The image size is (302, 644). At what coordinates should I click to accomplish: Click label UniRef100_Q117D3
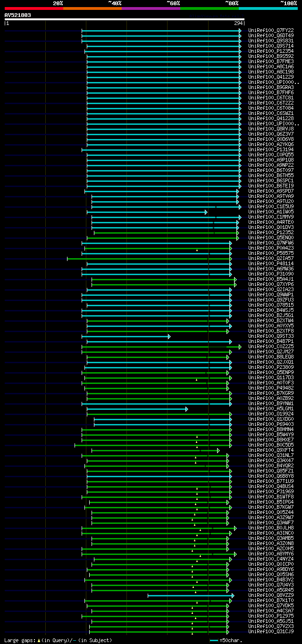coord(271,377)
